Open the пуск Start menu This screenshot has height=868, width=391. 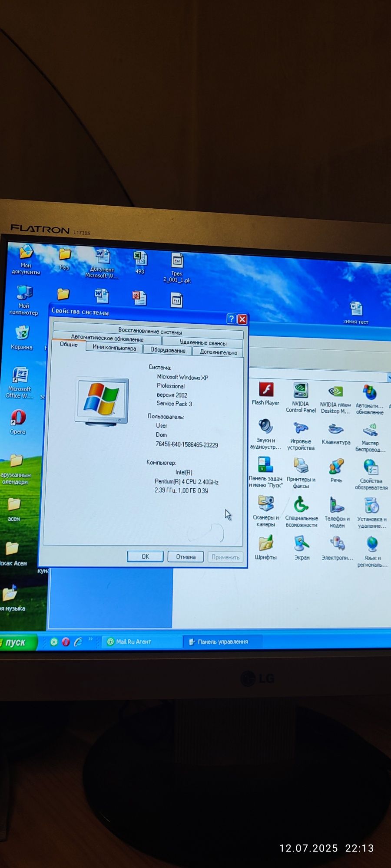click(x=18, y=642)
